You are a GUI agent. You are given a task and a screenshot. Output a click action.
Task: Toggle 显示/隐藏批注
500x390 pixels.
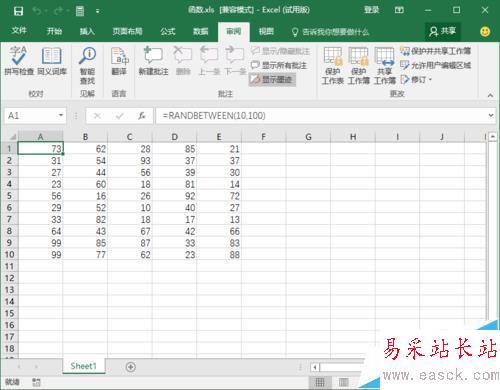point(280,51)
